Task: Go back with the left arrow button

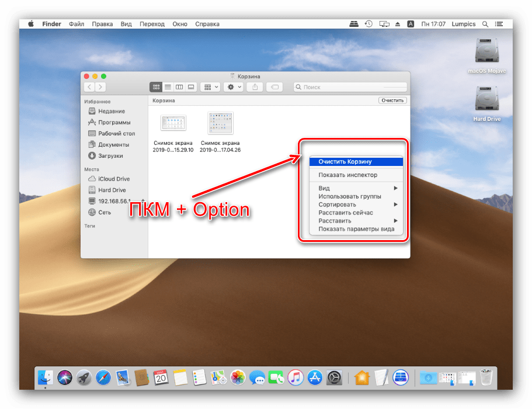Action: click(x=89, y=87)
